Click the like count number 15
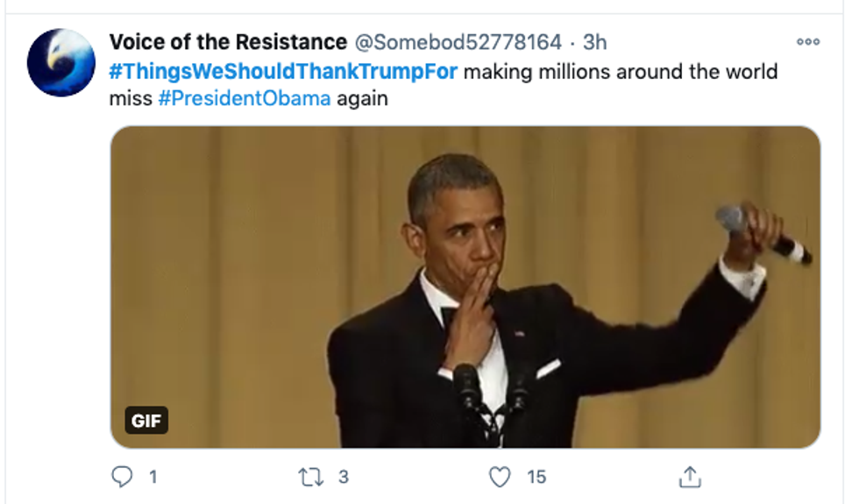 [536, 477]
